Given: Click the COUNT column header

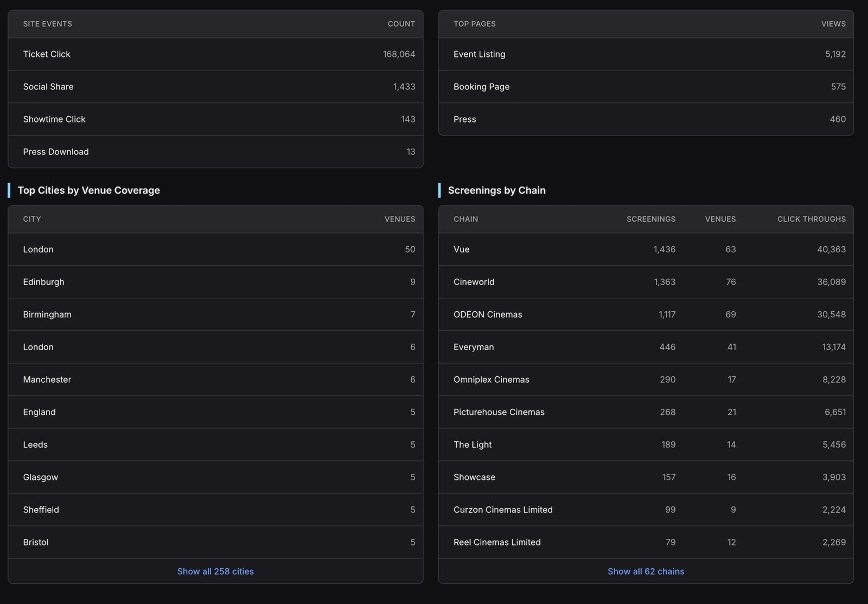Looking at the screenshot, I should (401, 24).
